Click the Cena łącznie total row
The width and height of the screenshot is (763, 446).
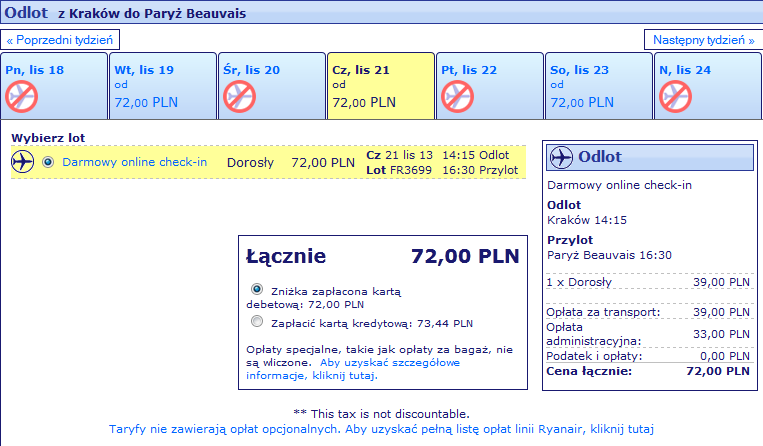[648, 372]
